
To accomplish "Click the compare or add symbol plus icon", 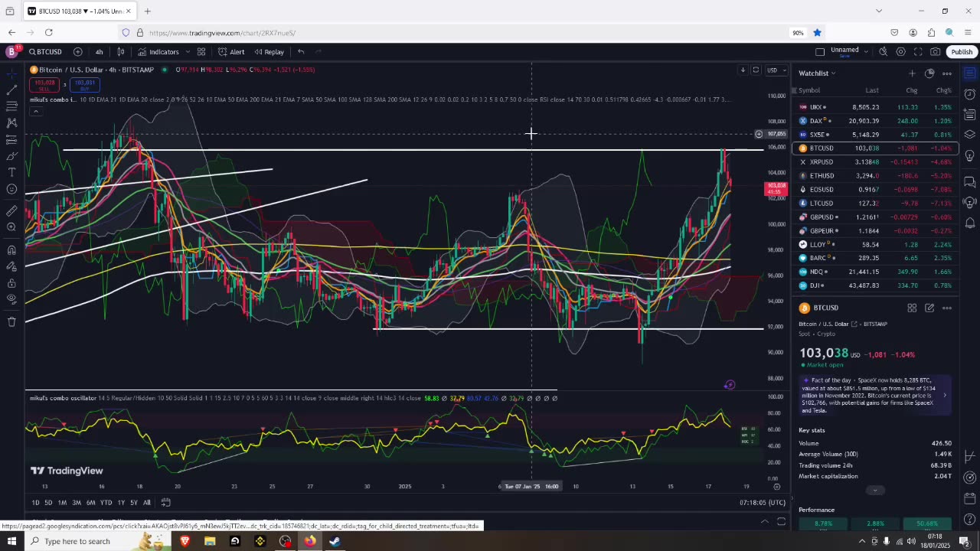I will [78, 52].
